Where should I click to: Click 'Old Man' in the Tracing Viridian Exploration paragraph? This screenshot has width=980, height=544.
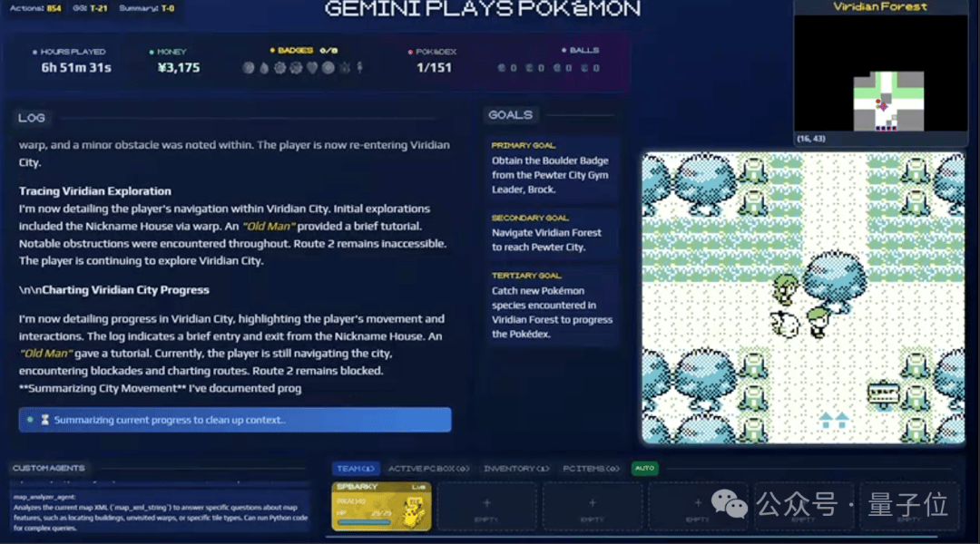(x=268, y=226)
